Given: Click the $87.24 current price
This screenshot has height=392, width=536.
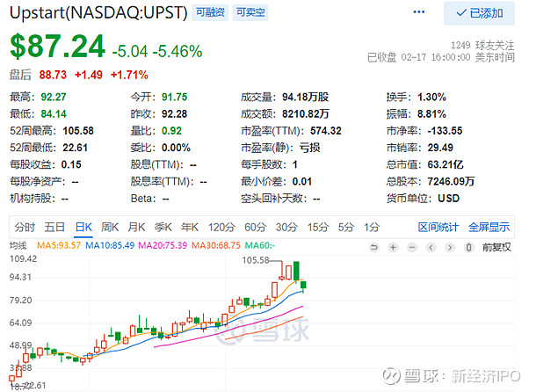Looking at the screenshot, I should coord(57,47).
